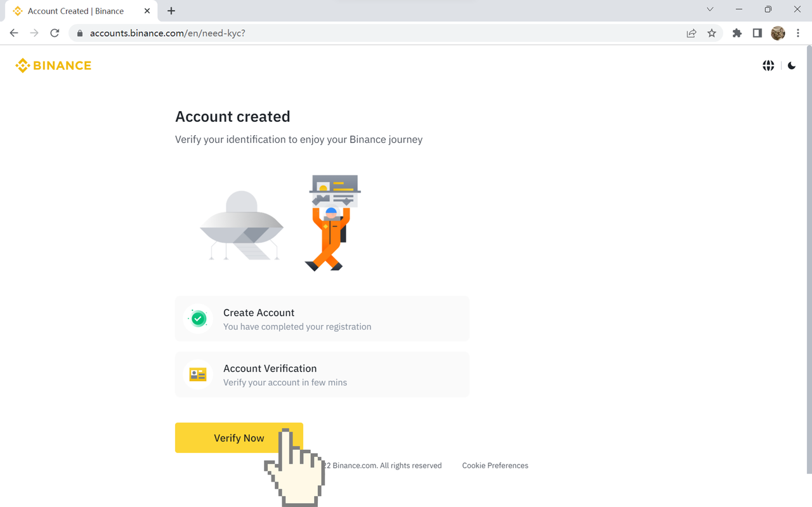Share this page via share icon
Image resolution: width=812 pixels, height=507 pixels.
[691, 33]
